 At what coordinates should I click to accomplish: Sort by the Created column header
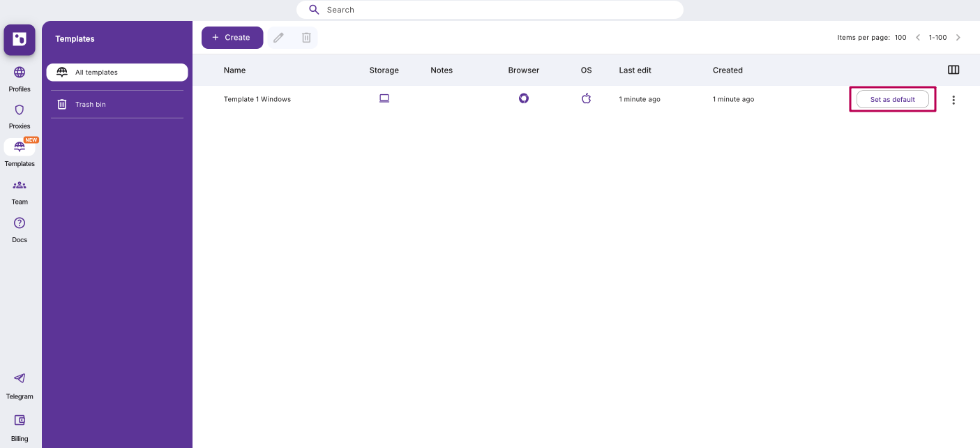(x=728, y=70)
